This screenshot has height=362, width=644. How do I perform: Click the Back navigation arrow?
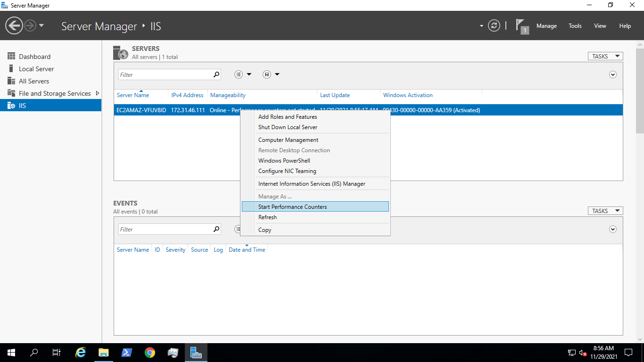coord(14,25)
